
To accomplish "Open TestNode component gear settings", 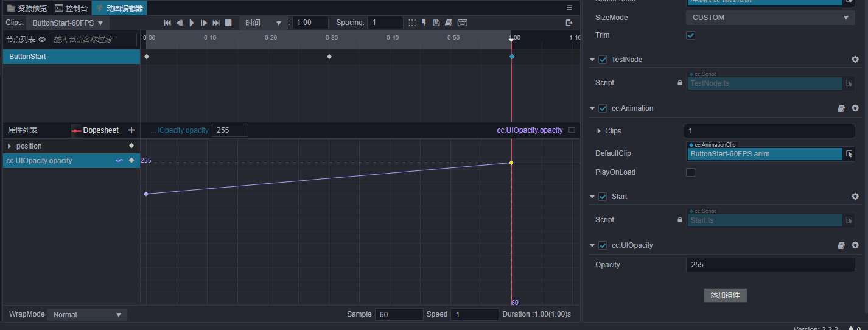I will (x=855, y=60).
